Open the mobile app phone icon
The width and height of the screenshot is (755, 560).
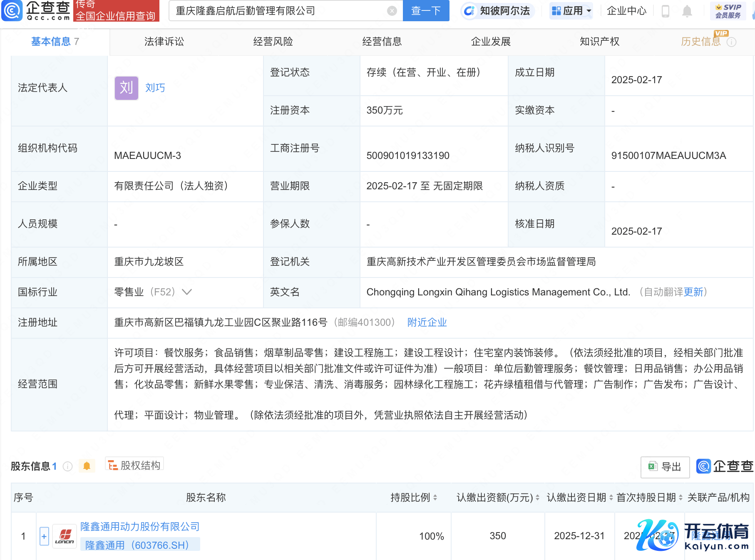point(665,11)
